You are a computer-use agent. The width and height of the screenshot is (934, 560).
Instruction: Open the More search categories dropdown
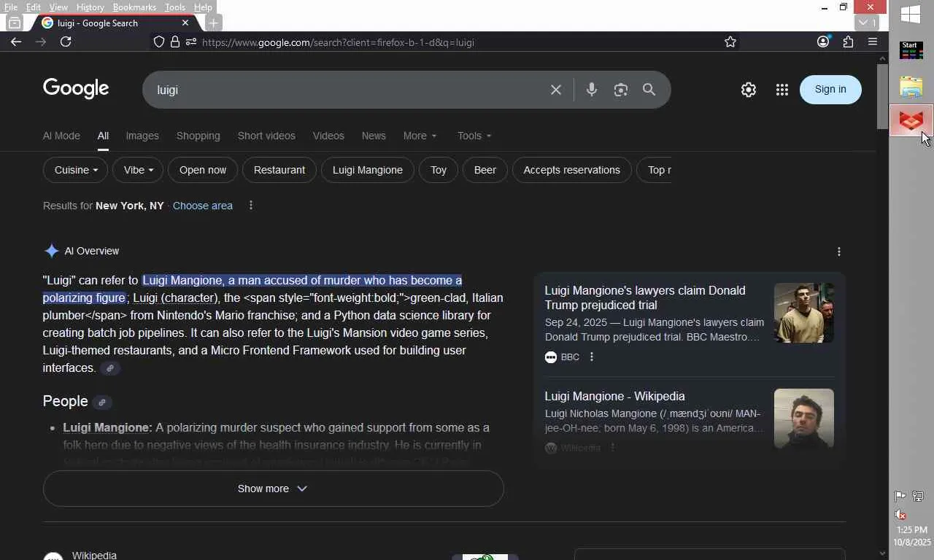[420, 136]
